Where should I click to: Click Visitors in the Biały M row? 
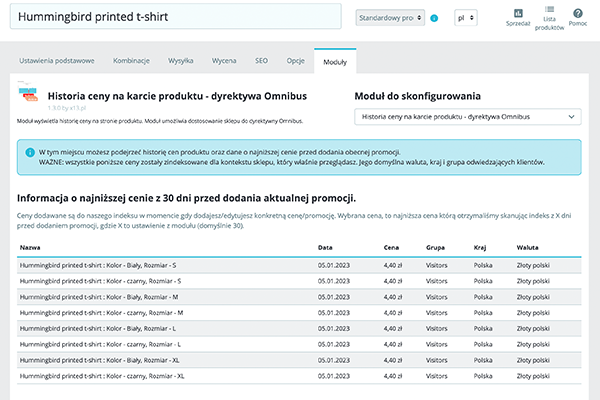pyautogui.click(x=437, y=297)
